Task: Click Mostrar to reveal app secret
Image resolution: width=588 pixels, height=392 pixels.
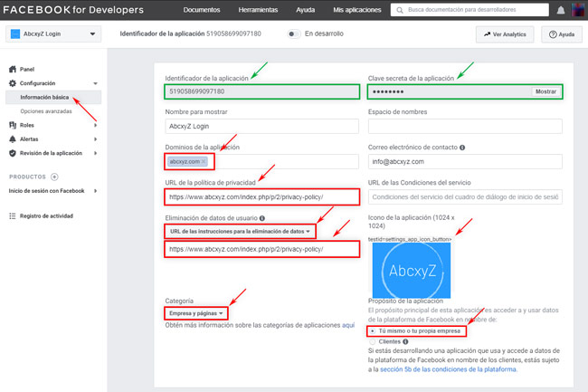Action: tap(545, 91)
